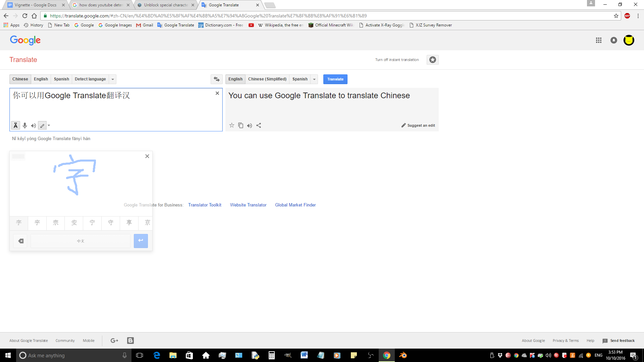Choose Detect language for source
644x362 pixels.
coord(90,79)
